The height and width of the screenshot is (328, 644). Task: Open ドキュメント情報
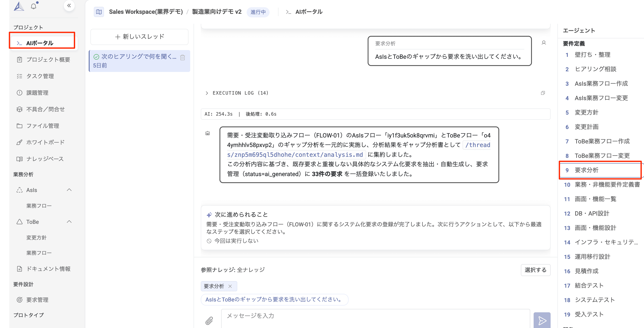pos(44,269)
